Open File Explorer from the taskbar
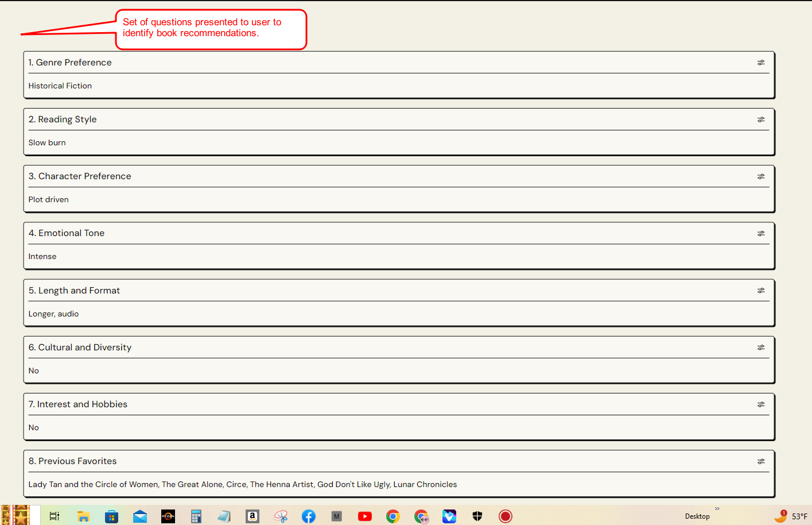The width and height of the screenshot is (812, 525). (x=83, y=516)
